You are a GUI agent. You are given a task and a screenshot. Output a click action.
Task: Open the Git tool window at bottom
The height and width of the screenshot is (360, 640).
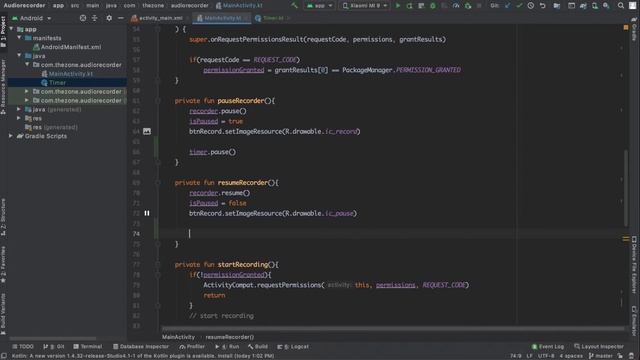[x=54, y=347]
